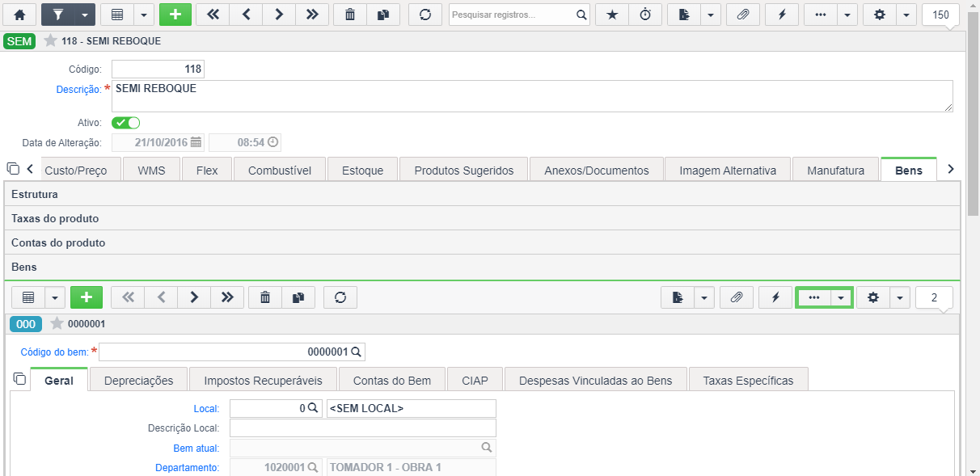Toggle the Ativo switch
The width and height of the screenshot is (980, 476).
coord(126,123)
